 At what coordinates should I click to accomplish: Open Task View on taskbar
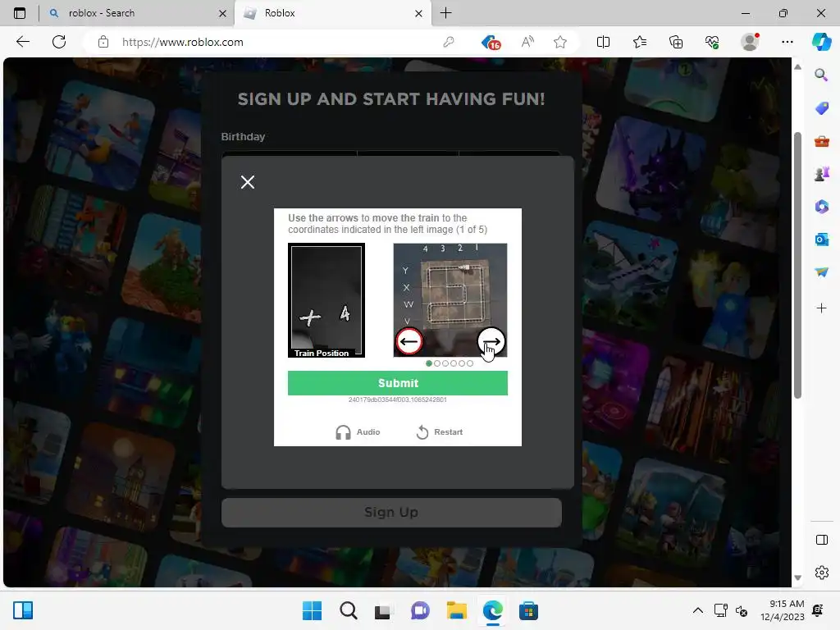[382, 610]
